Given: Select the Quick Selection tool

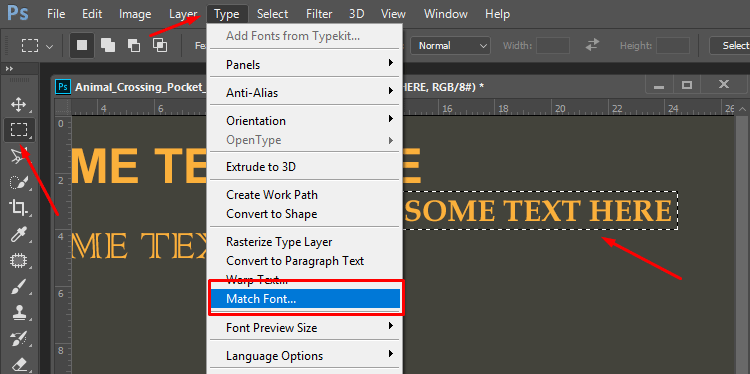Looking at the screenshot, I should pyautogui.click(x=19, y=182).
